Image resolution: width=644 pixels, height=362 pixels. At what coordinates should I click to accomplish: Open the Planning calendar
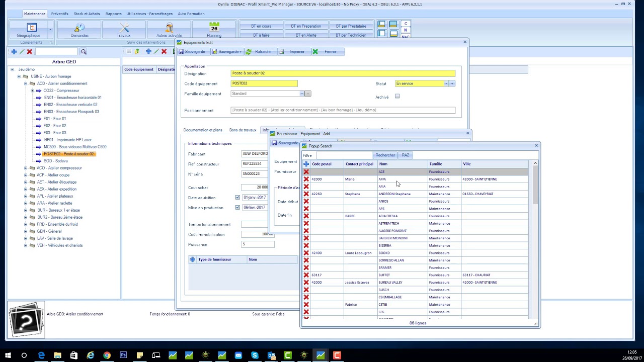click(214, 30)
